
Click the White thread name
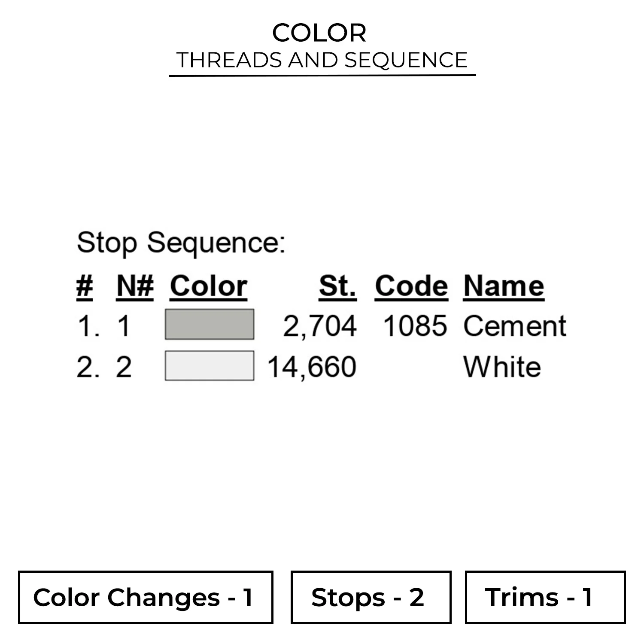502,367
